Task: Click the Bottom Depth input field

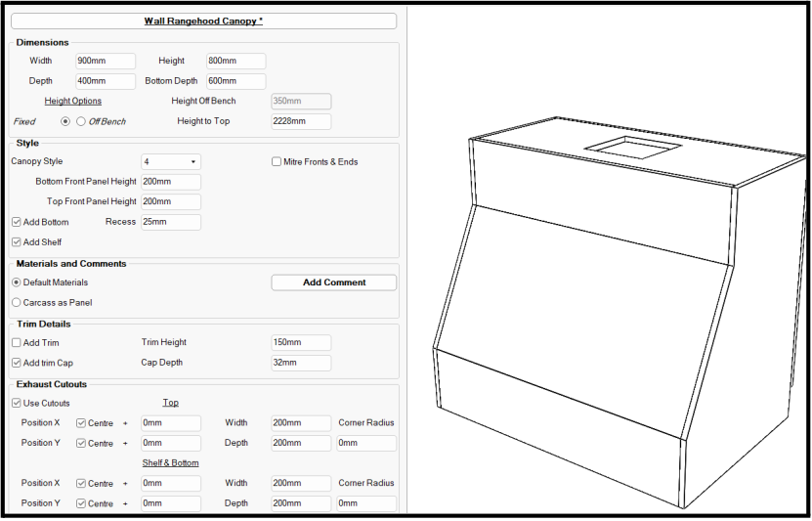Action: click(235, 81)
